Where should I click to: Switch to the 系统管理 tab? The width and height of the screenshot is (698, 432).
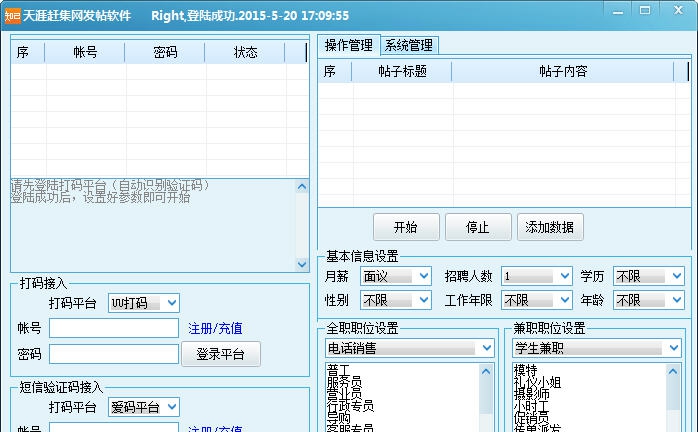pyautogui.click(x=409, y=45)
